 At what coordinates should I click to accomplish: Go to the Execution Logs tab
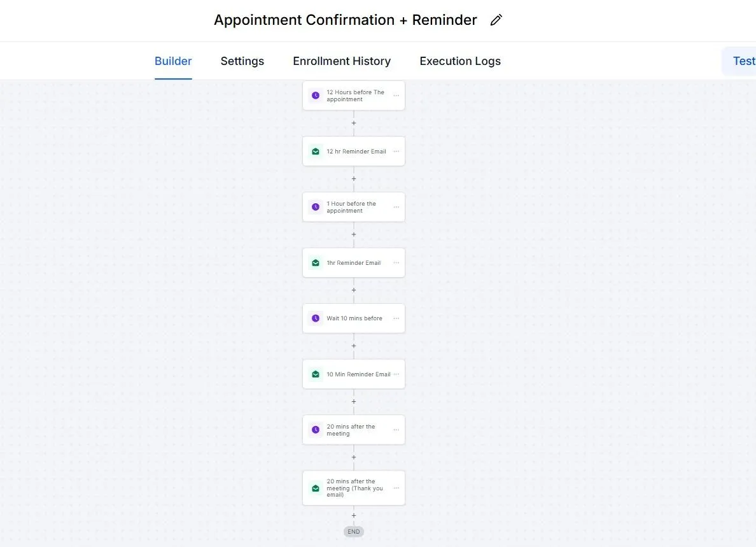460,61
